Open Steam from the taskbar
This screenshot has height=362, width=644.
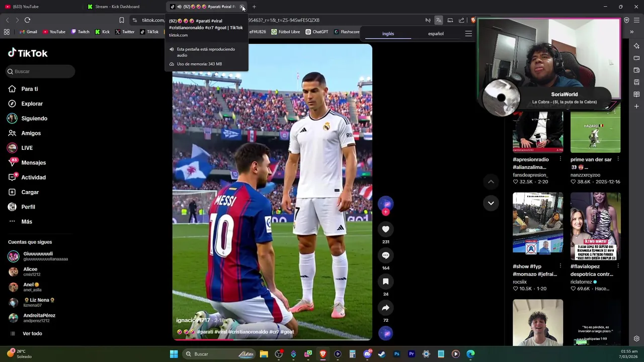[382, 354]
